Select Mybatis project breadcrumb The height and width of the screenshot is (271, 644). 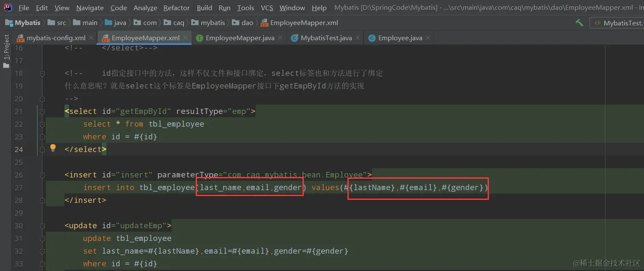pyautogui.click(x=23, y=22)
